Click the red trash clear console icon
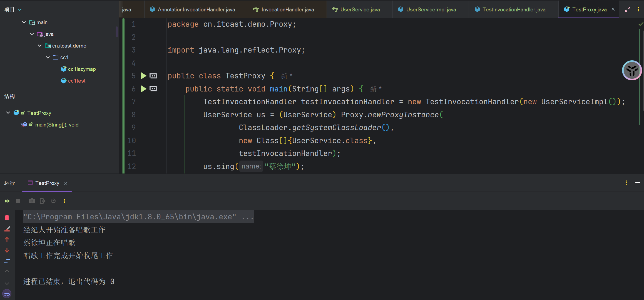Viewport: 644px width, 300px height. (7, 218)
